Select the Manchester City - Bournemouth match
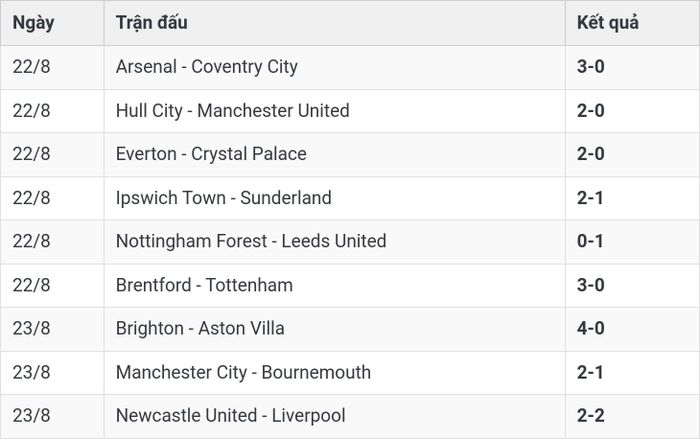The width and height of the screenshot is (700, 439). coord(243,372)
